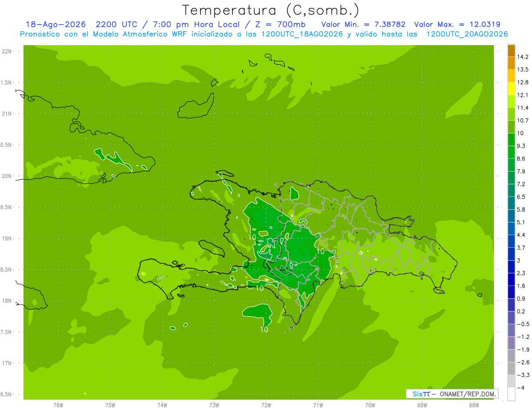Click the "8.5N" latitude label
532x411 pixels.
click(x=7, y=270)
